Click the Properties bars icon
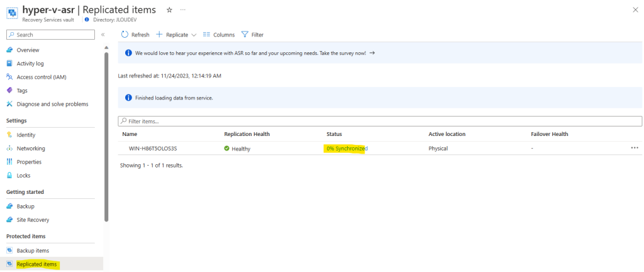 pyautogui.click(x=10, y=162)
